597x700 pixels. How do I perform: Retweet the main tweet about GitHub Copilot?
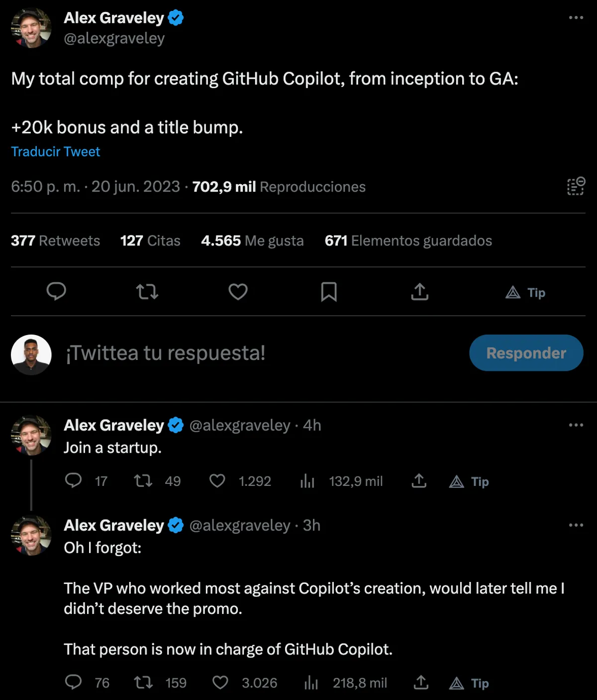147,291
